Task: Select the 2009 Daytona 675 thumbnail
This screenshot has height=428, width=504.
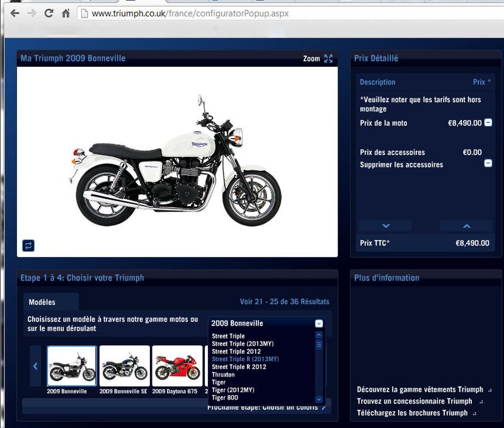Action: click(x=178, y=366)
